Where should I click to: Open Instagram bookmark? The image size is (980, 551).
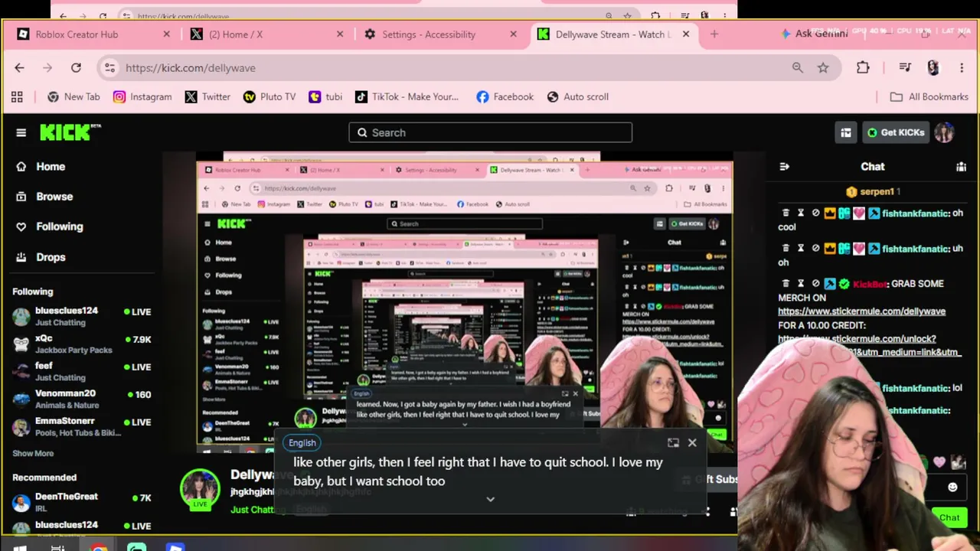[142, 96]
